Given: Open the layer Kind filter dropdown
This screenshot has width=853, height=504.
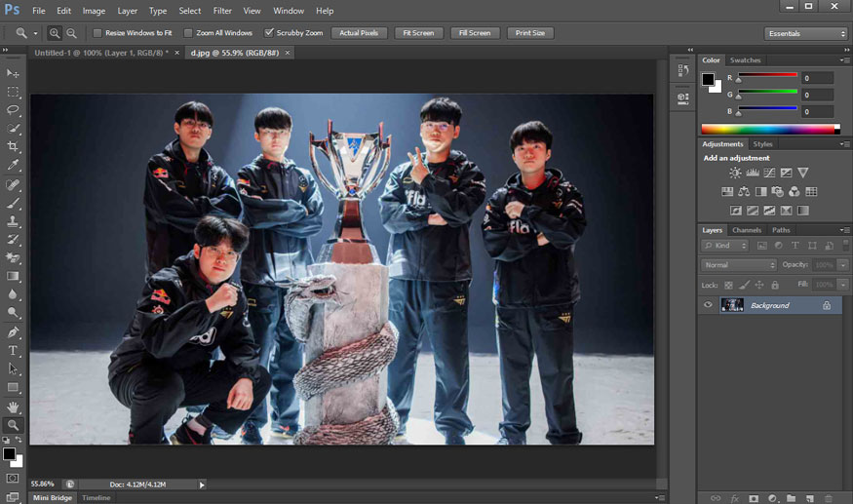Looking at the screenshot, I should [x=724, y=246].
